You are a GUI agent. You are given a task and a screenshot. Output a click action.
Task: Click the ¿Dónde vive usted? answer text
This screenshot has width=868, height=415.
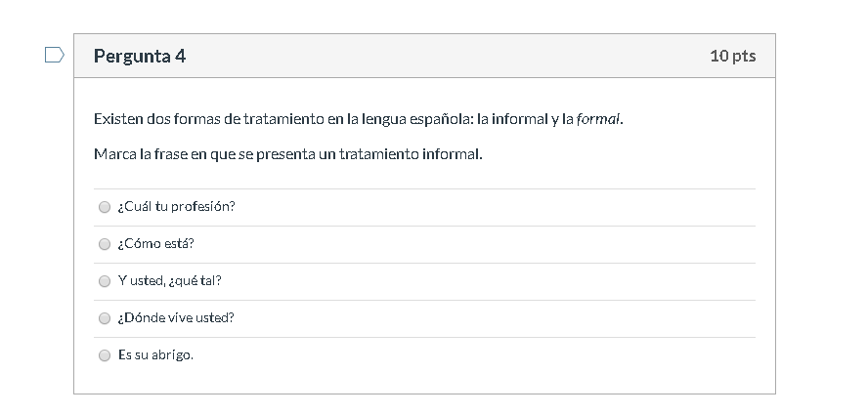point(176,318)
